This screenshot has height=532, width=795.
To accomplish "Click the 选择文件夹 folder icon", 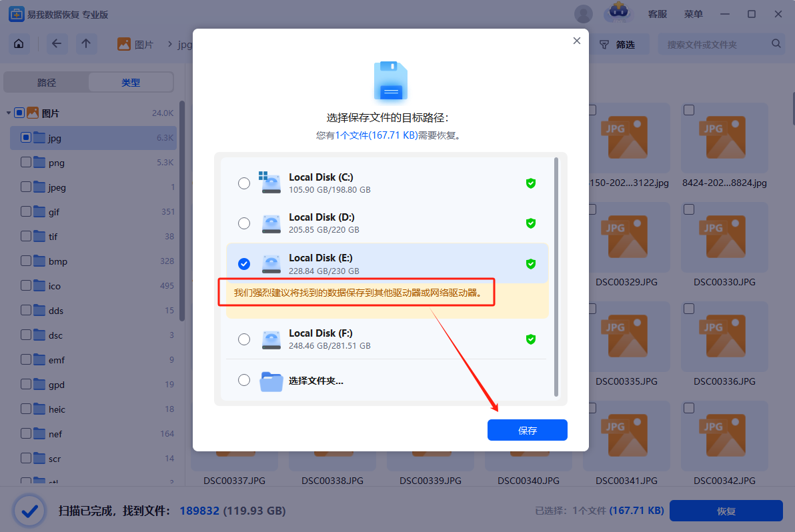I will point(271,381).
